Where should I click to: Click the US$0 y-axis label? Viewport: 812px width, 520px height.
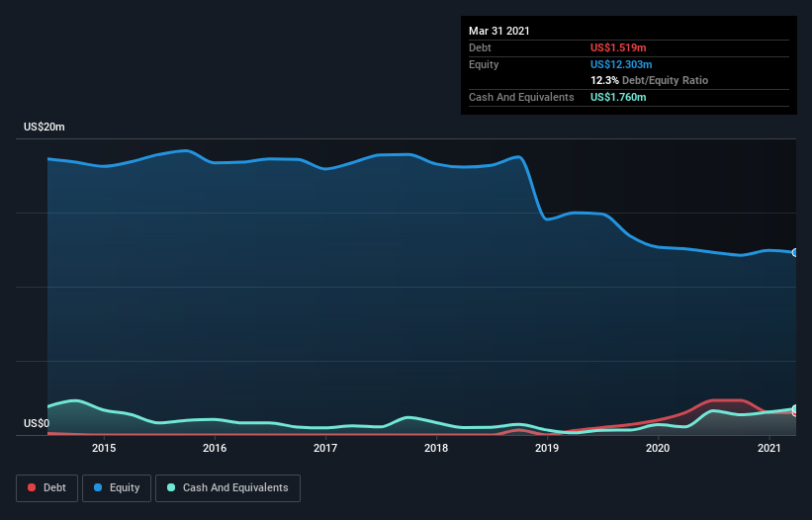click(x=37, y=423)
